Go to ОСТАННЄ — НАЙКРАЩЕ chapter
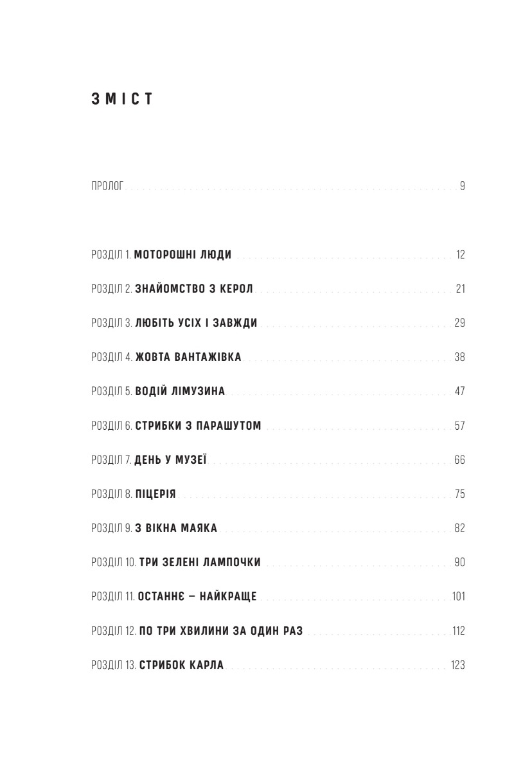Screen dimensions: 532x771 [278, 596]
